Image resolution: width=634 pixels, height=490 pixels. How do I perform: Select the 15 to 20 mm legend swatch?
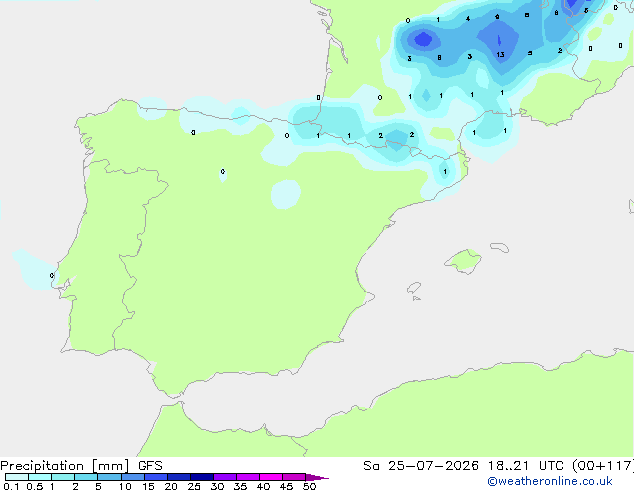click(x=156, y=477)
